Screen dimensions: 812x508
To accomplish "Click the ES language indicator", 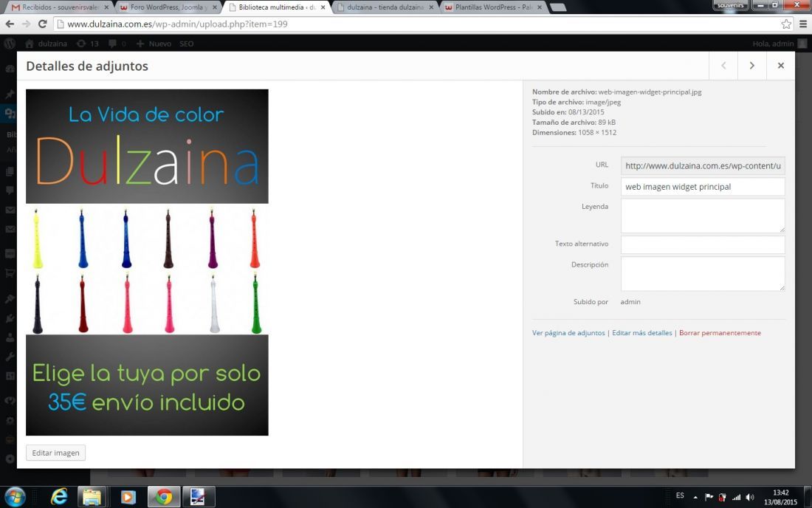I will pos(680,496).
